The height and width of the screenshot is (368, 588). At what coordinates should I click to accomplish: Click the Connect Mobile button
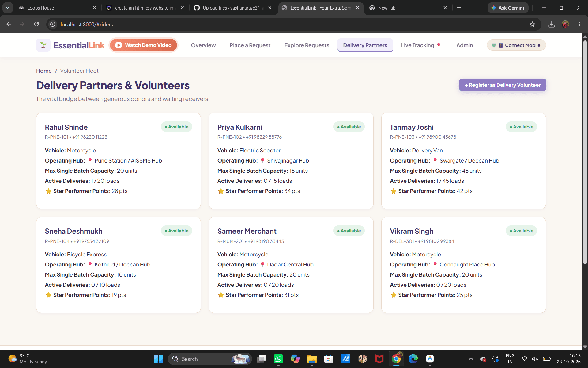[x=516, y=45]
